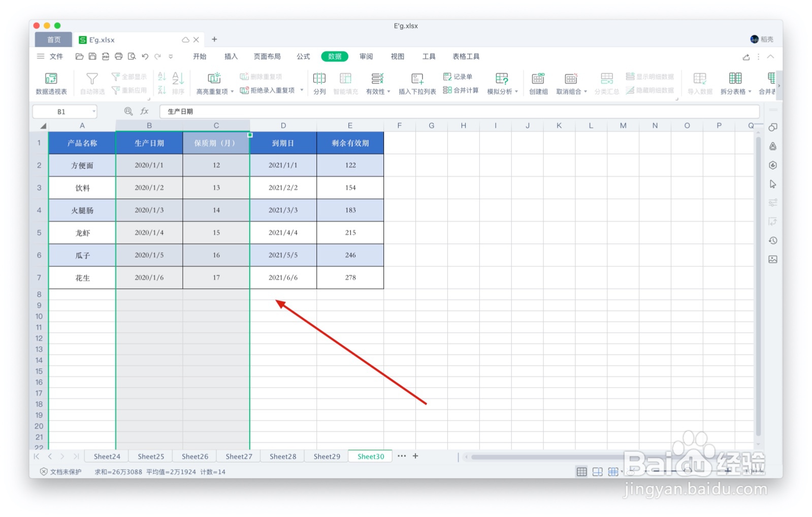Viewport: 812px width, 517px height.
Task: Click the picture icon in right sidebar
Action: [773, 259]
